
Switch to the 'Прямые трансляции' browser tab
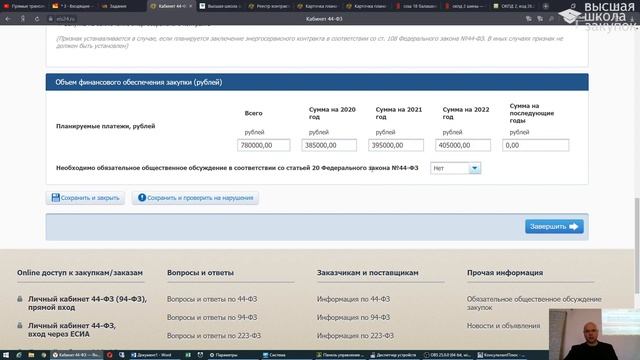click(24, 6)
